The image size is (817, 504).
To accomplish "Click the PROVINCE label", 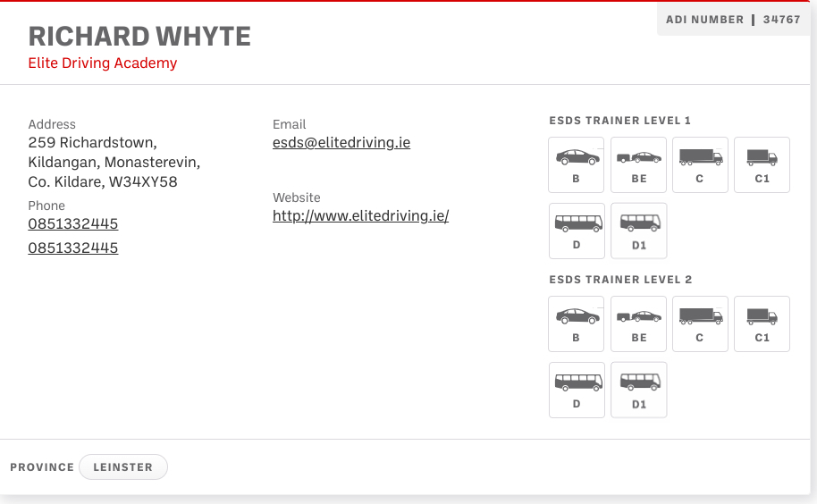I will [x=42, y=467].
